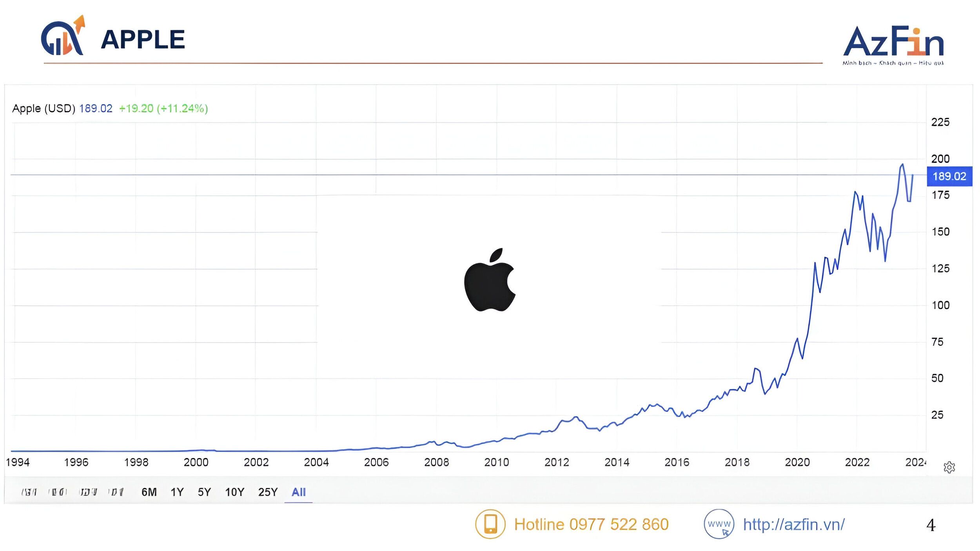Switch to the 25Y range
The height and width of the screenshot is (551, 980).
click(x=268, y=492)
